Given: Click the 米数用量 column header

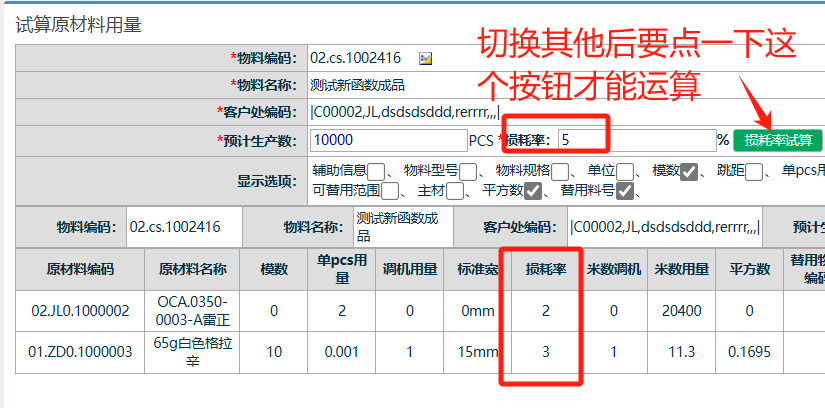Looking at the screenshot, I should (x=681, y=270).
